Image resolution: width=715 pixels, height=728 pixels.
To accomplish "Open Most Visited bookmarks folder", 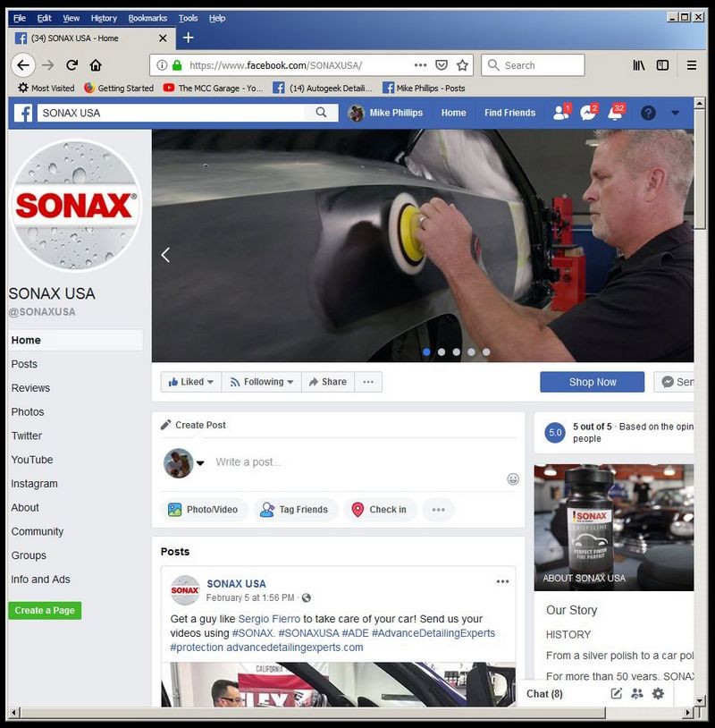I will [46, 88].
